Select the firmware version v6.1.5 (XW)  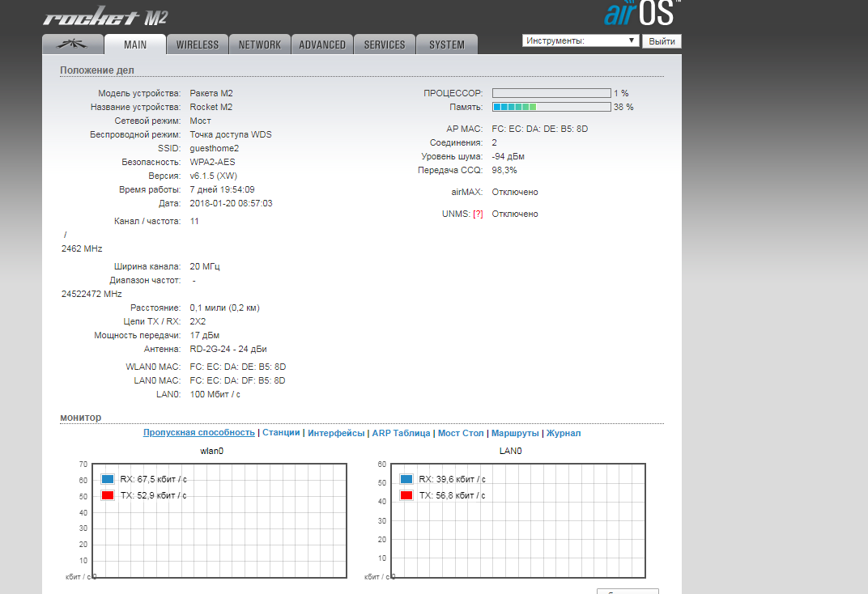pyautogui.click(x=213, y=176)
